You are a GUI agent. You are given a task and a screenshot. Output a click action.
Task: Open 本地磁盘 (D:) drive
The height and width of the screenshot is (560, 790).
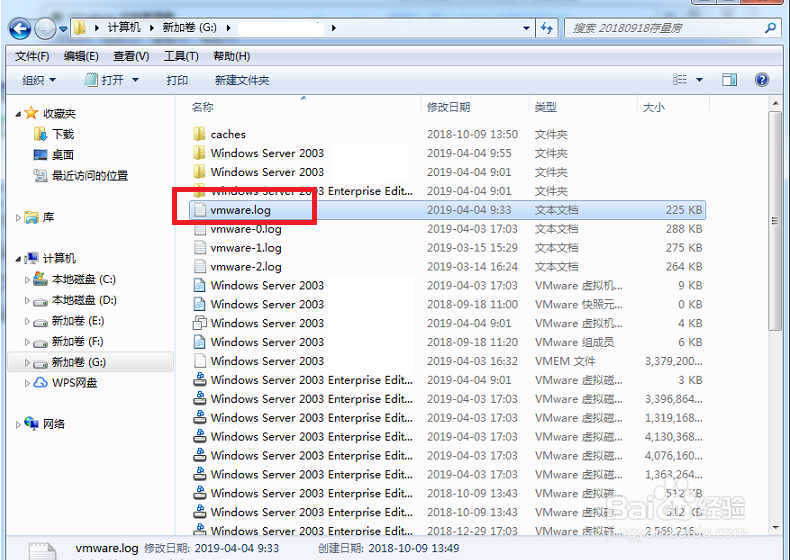point(75,300)
